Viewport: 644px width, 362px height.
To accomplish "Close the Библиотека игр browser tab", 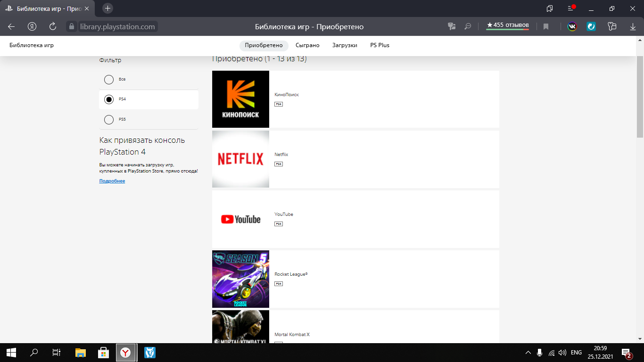I will coord(86,8).
